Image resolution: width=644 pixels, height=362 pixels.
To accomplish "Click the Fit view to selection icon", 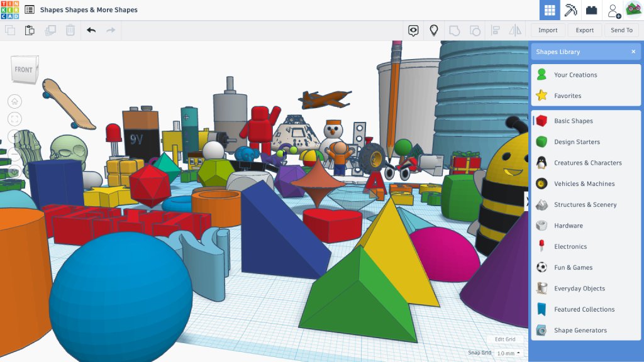I will 14,118.
